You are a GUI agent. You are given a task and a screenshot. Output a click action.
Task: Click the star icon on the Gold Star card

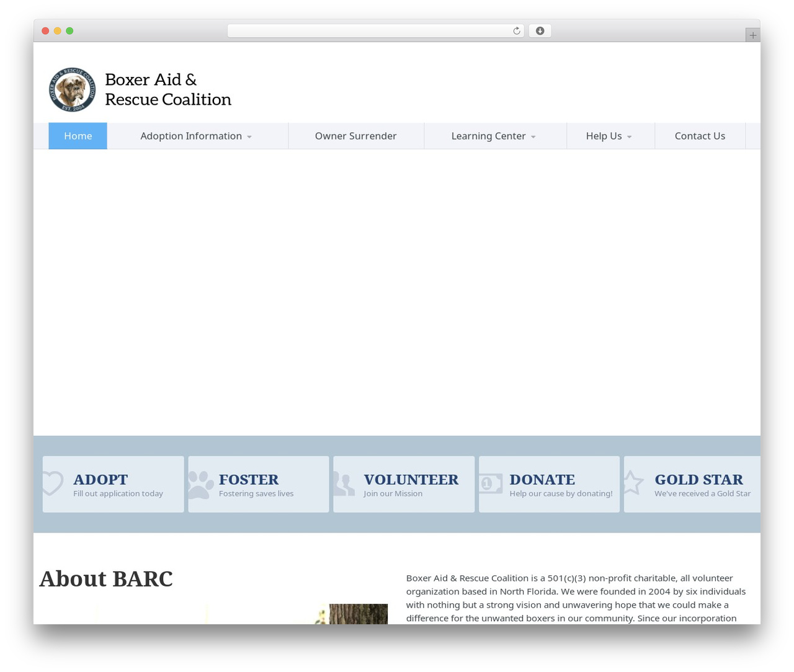pyautogui.click(x=633, y=482)
